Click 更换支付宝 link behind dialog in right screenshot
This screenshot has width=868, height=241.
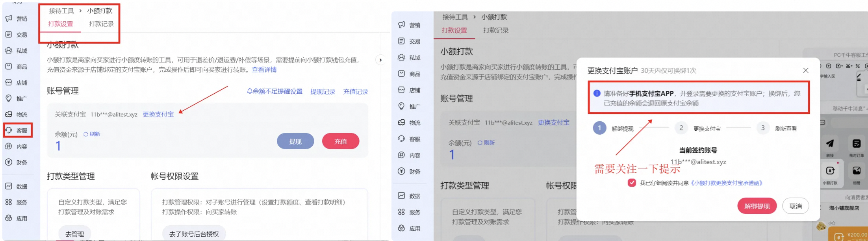tap(554, 122)
